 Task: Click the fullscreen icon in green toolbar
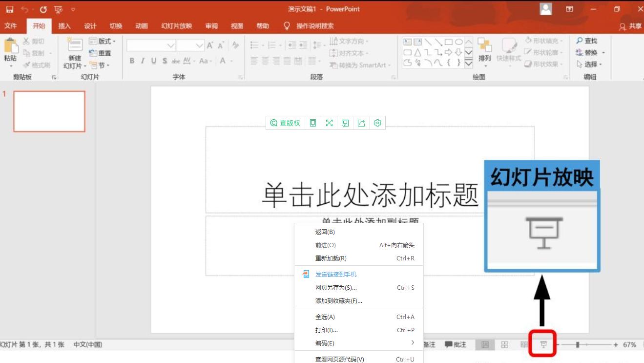point(329,123)
